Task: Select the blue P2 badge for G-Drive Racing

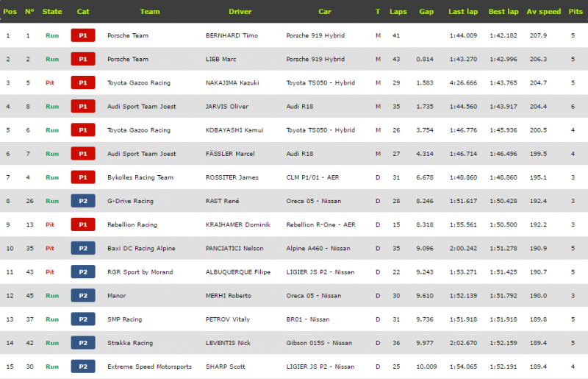Action: pyautogui.click(x=83, y=201)
